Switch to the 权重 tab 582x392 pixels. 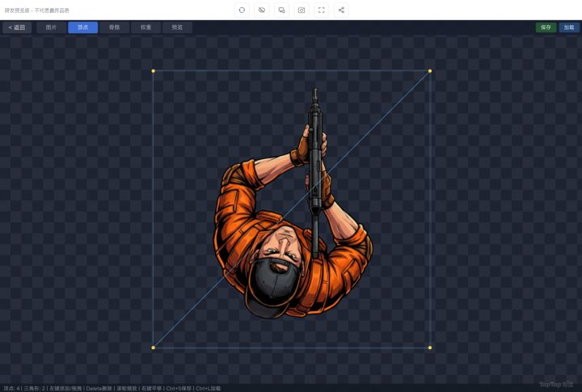pyautogui.click(x=145, y=27)
